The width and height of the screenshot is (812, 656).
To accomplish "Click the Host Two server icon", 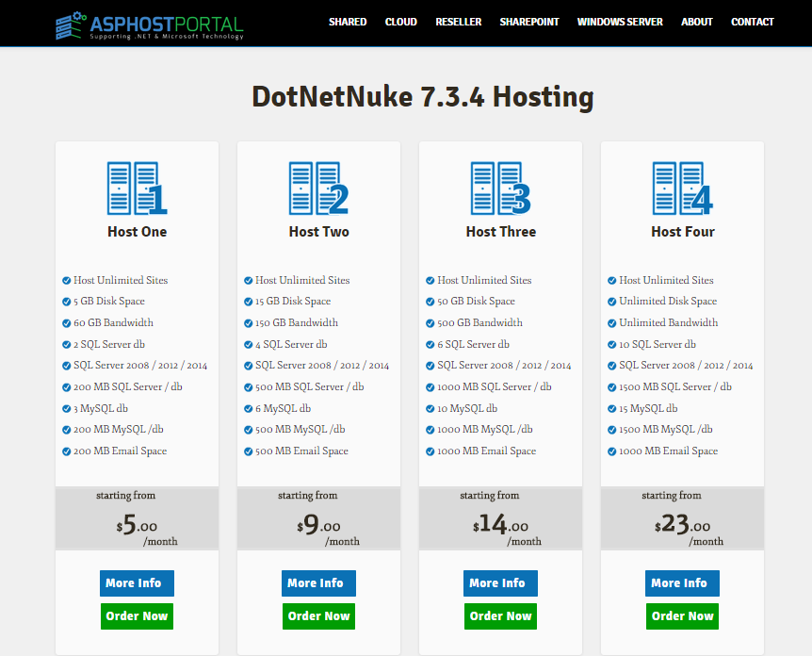I will (x=318, y=189).
